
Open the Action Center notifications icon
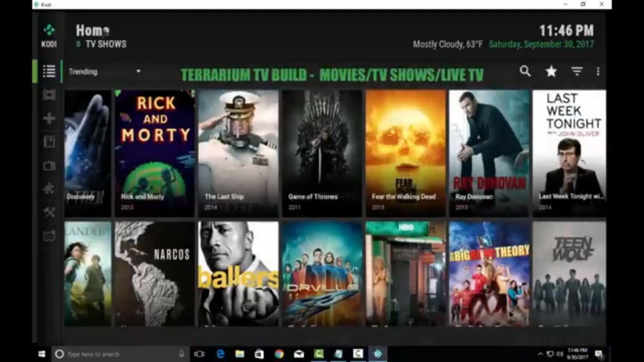pyautogui.click(x=599, y=354)
